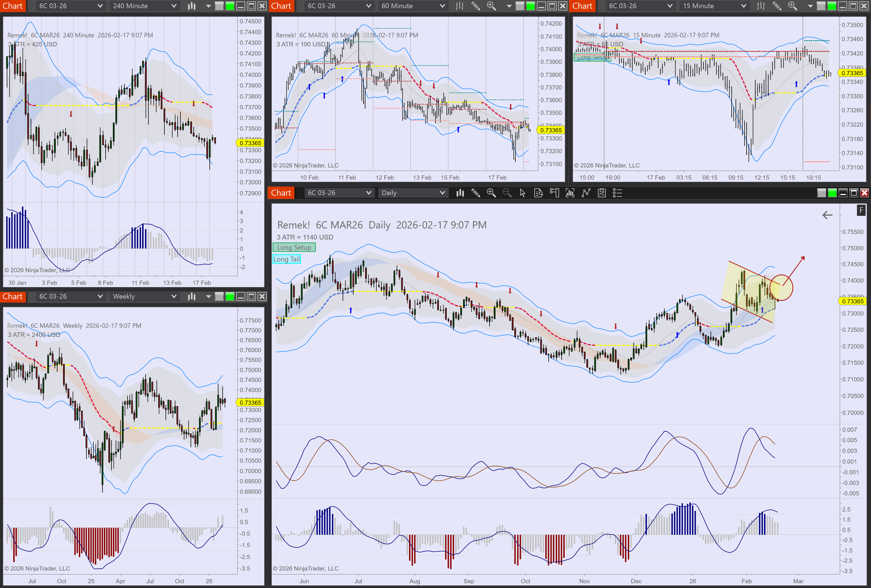Screen dimensions: 871x588
Task: Click Chart tab of the Weekly window
Action: pos(13,296)
